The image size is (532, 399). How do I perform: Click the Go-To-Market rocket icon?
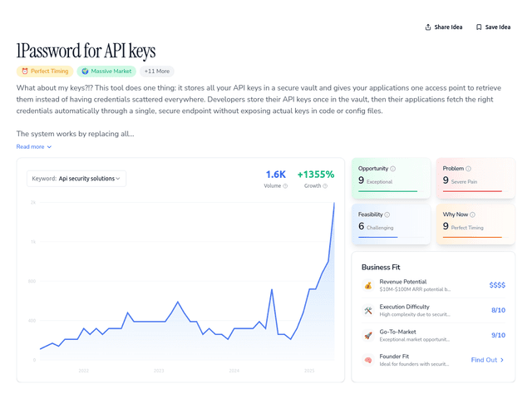tap(367, 336)
